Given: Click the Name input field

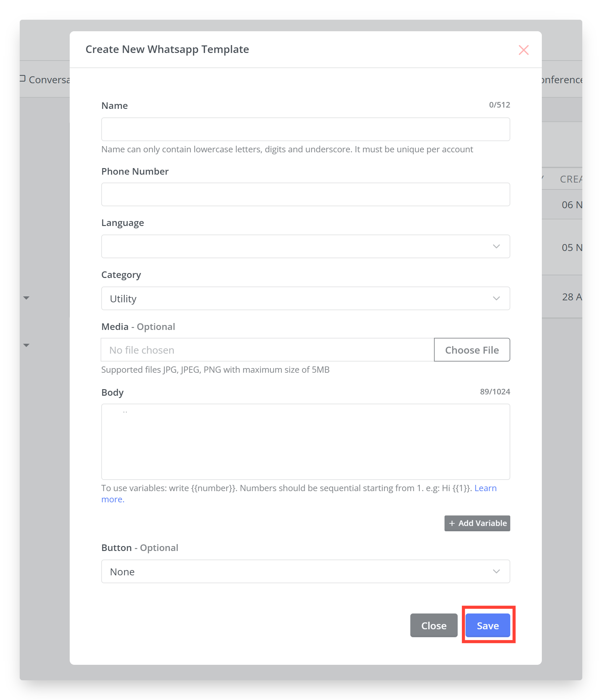Looking at the screenshot, I should pyautogui.click(x=305, y=129).
